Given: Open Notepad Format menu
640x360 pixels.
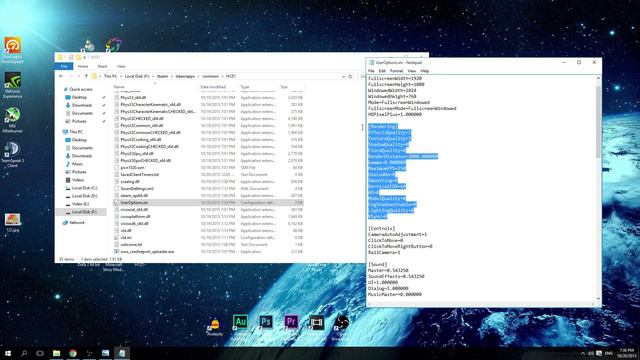Looking at the screenshot, I should [x=396, y=71].
